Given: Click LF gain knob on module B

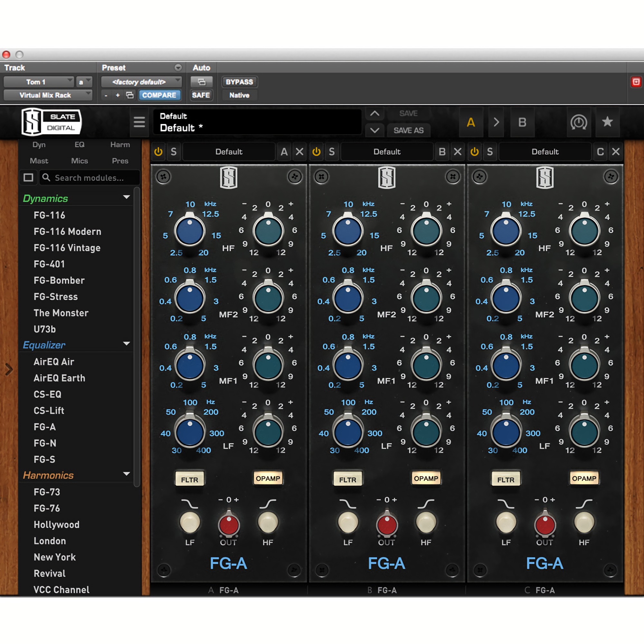Looking at the screenshot, I should pos(426,432).
